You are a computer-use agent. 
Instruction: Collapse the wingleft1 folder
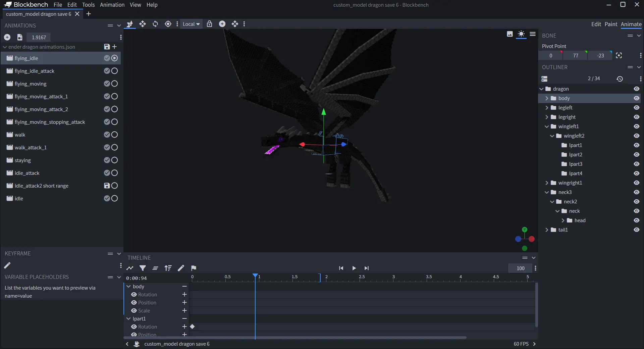(547, 127)
